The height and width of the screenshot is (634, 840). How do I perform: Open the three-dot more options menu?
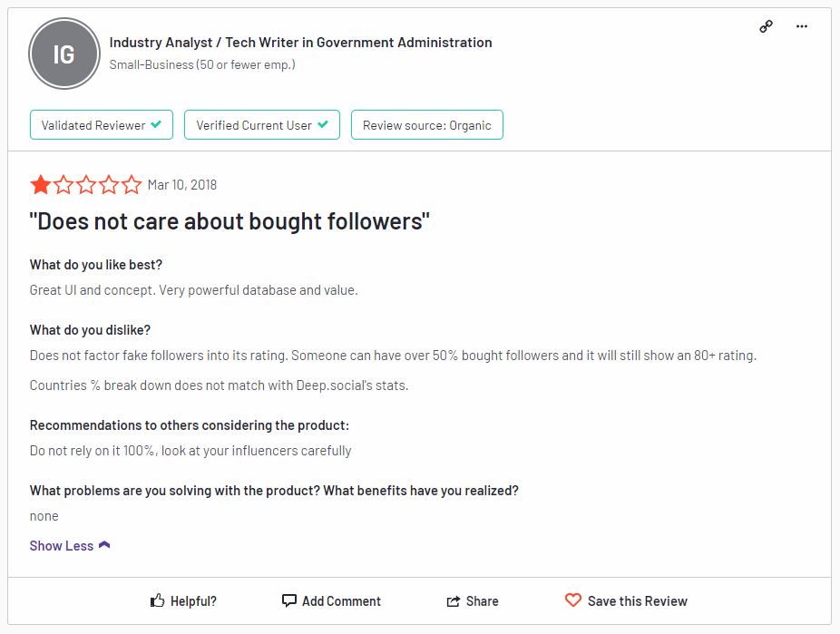(801, 26)
